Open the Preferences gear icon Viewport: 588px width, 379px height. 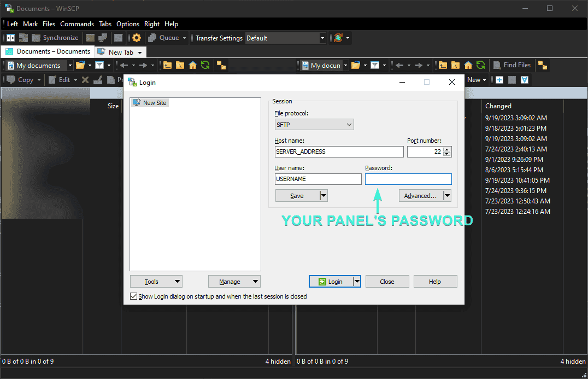tap(137, 38)
